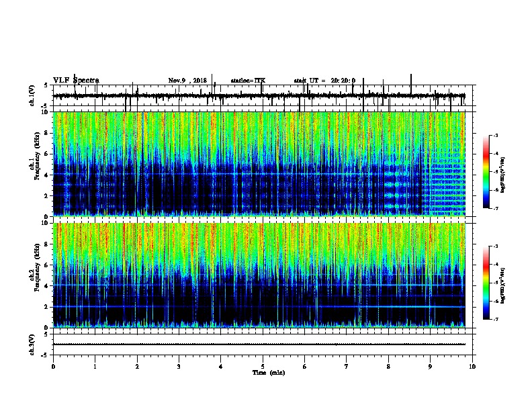Screen dimensions: 532x411
Task: Click inside the ch.2 spectrogram panel
Action: tap(259, 275)
